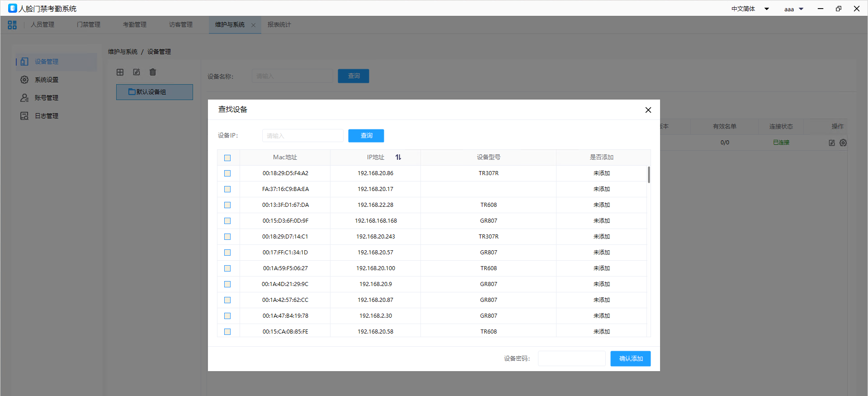
Task: Expand the aaa user account dropdown
Action: pyautogui.click(x=793, y=9)
